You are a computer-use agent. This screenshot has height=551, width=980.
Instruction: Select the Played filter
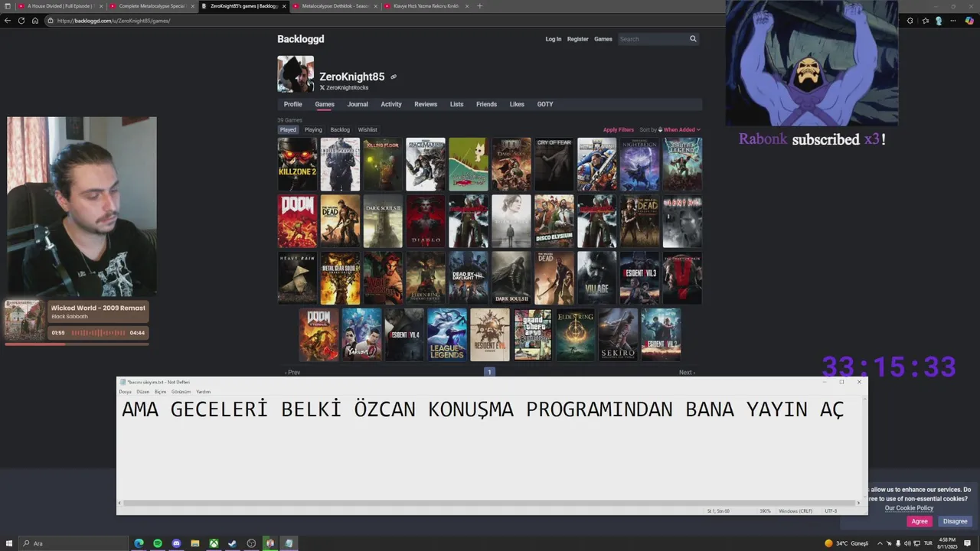288,129
